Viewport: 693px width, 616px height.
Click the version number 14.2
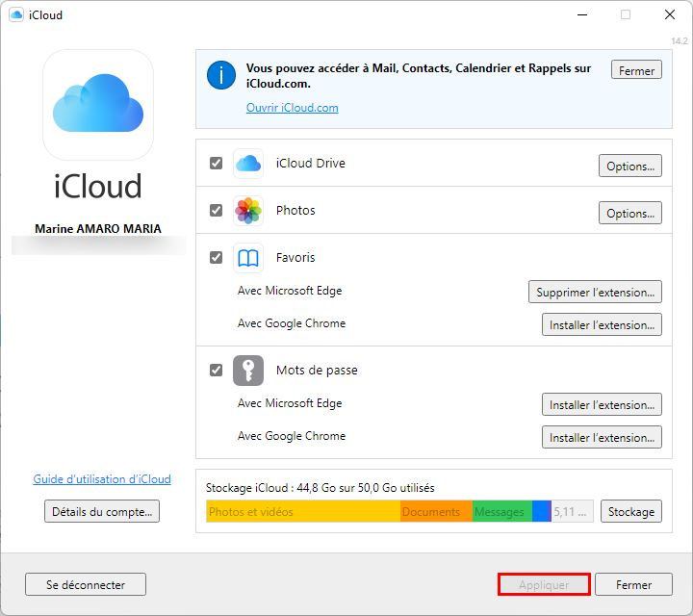click(680, 41)
